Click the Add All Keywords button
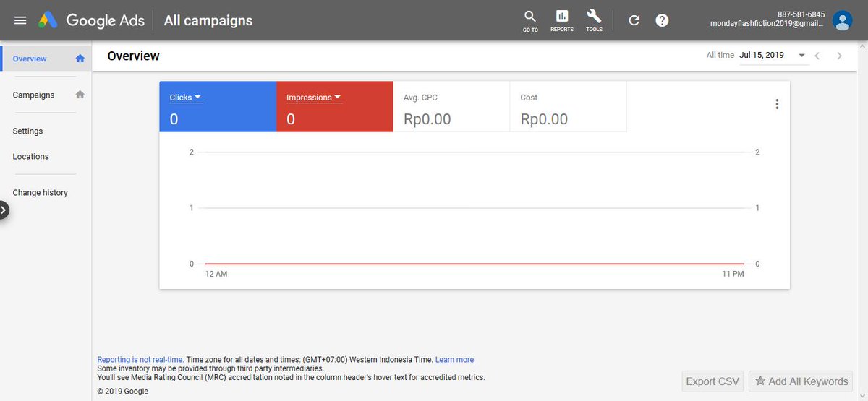 pyautogui.click(x=801, y=381)
